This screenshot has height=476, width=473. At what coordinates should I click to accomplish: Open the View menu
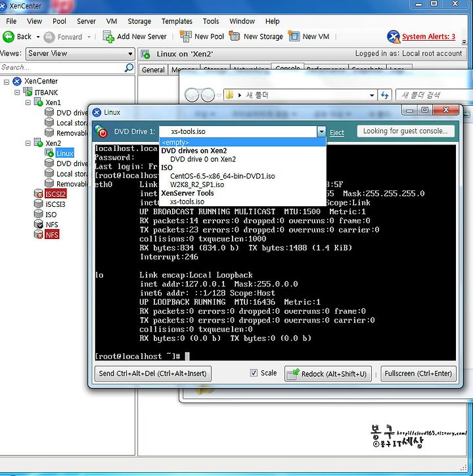point(34,21)
